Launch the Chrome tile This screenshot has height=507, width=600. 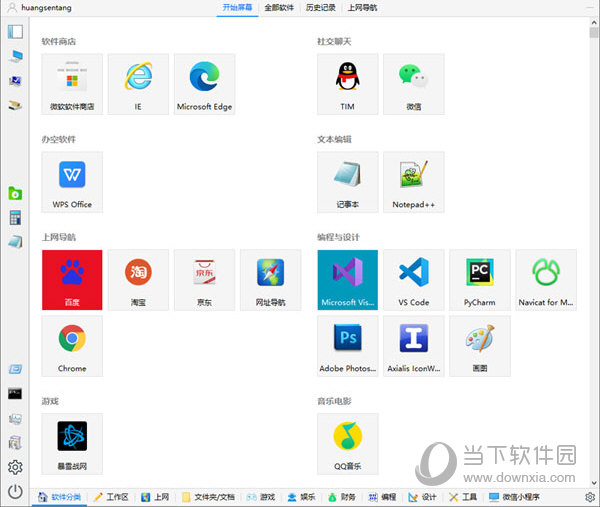point(72,346)
